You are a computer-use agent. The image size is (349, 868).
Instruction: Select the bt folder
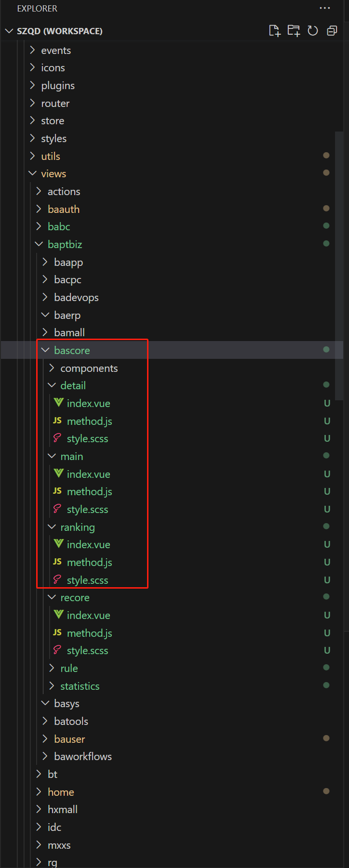point(53,775)
